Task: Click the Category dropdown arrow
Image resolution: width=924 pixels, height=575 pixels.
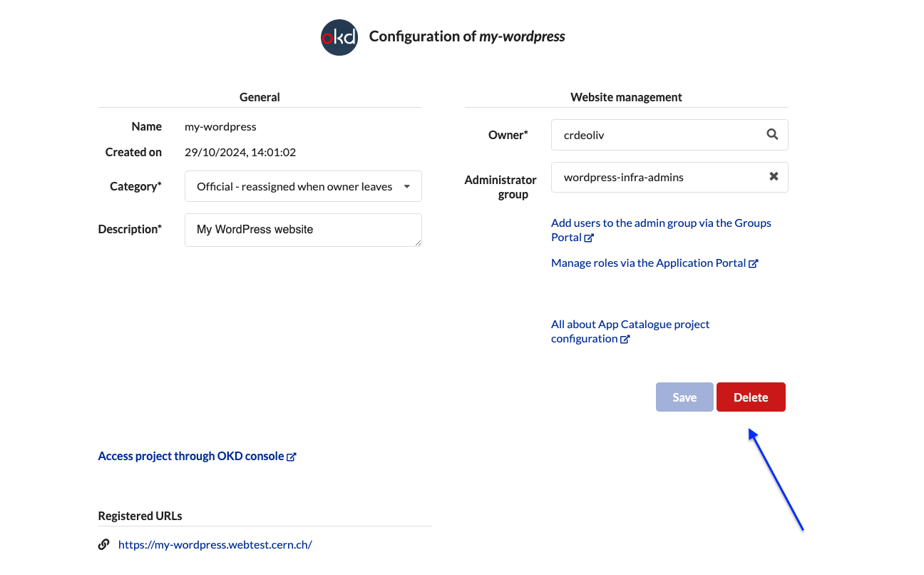Action: [x=407, y=186]
